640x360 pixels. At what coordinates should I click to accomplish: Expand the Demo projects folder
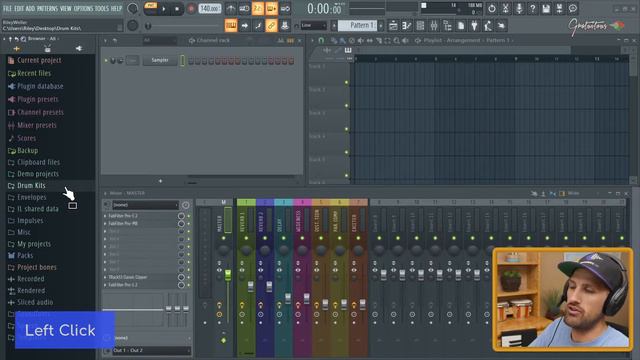[38, 174]
